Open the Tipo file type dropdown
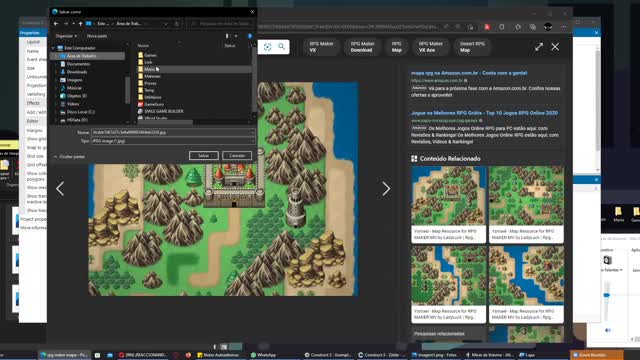 coord(173,141)
